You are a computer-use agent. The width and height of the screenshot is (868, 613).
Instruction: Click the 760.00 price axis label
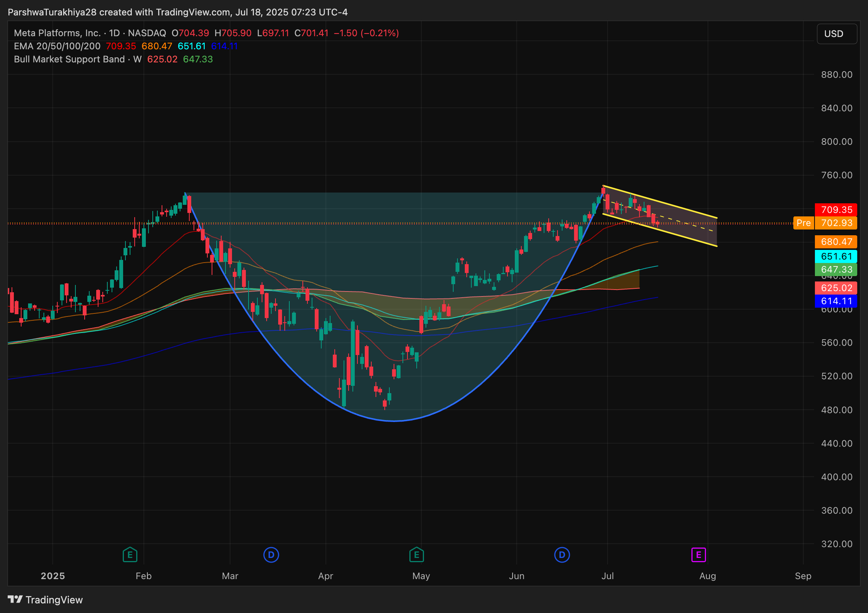(x=837, y=175)
